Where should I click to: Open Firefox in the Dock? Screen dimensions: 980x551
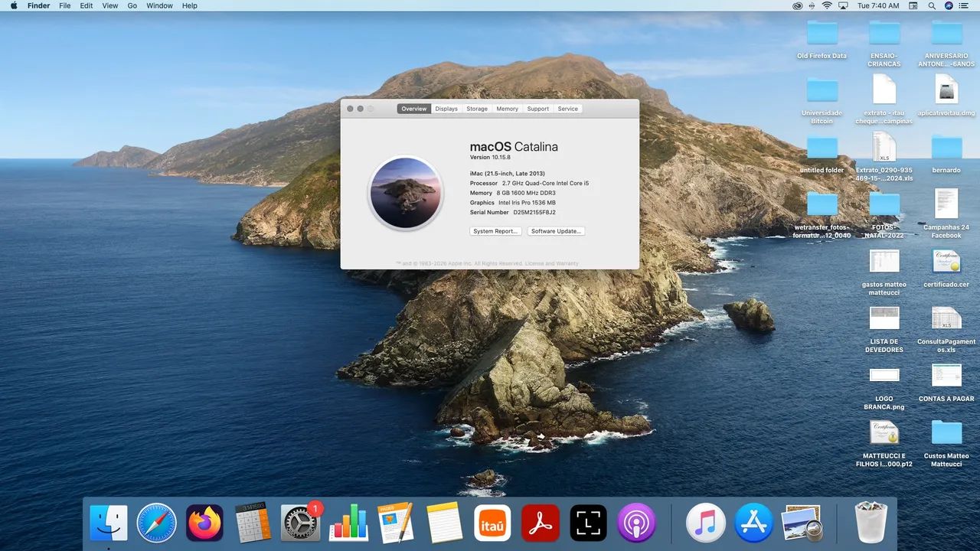click(204, 523)
